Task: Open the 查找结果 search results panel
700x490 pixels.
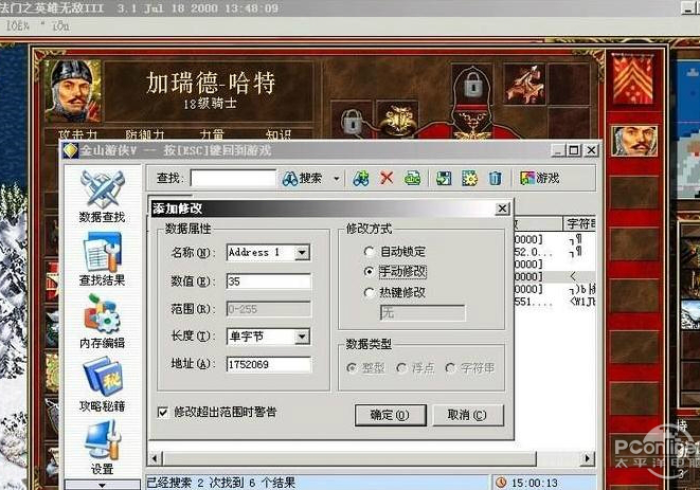Action: tap(102, 259)
